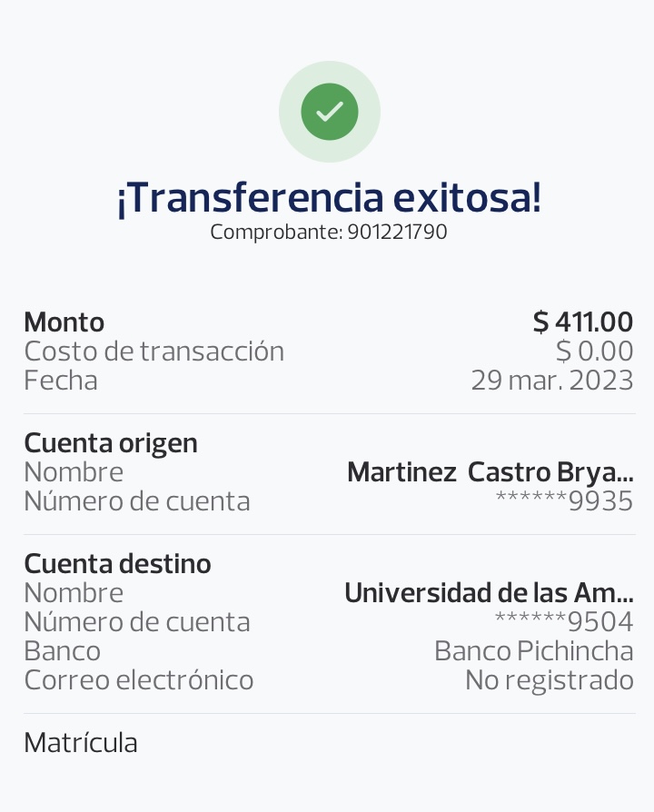Tap the Matrícula description text
Screen dimensions: 654x812
81,743
